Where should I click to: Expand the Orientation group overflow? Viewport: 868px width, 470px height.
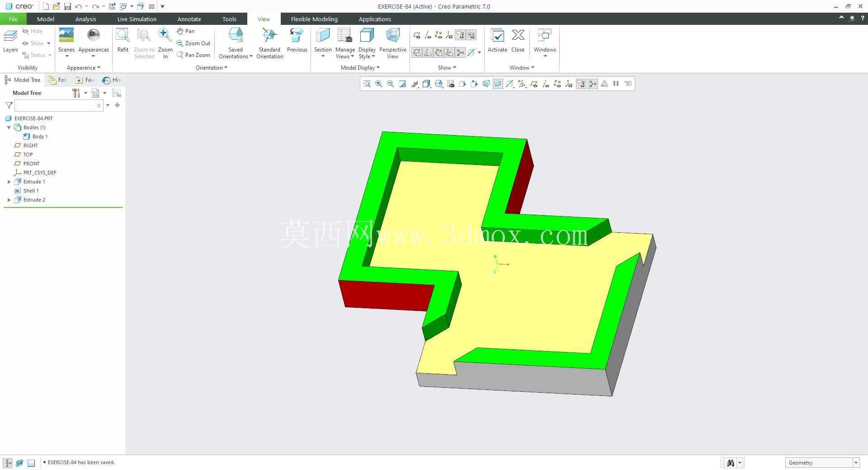[x=212, y=68]
